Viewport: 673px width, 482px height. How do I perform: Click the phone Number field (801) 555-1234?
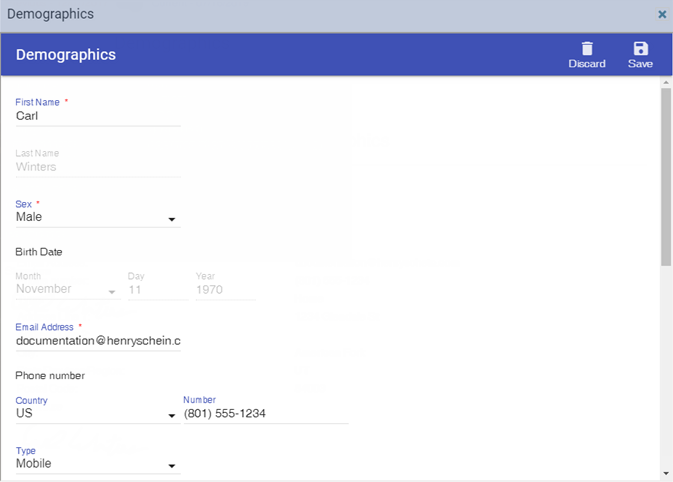pos(265,414)
